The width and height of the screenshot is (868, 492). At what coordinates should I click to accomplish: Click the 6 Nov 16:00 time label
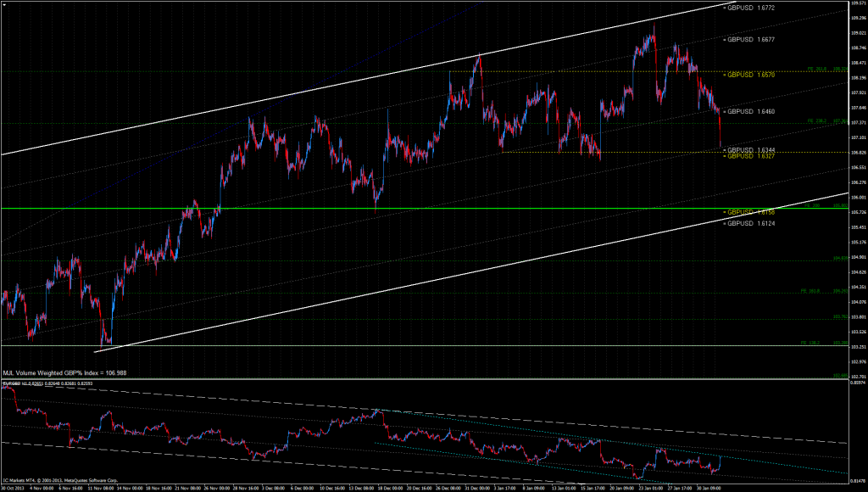coord(70,488)
